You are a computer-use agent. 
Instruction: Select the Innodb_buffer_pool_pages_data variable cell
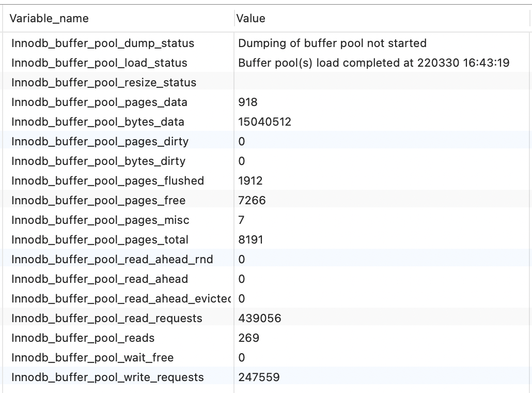99,102
